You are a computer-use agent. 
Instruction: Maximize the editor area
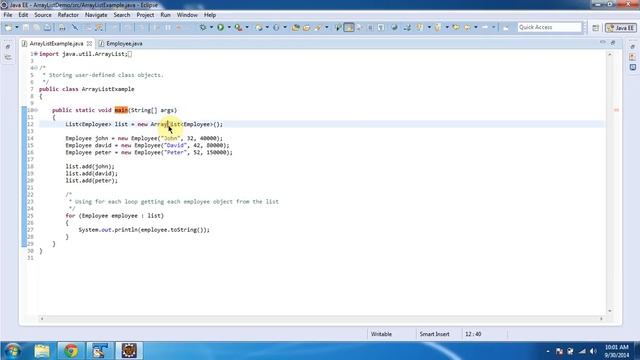click(x=613, y=42)
